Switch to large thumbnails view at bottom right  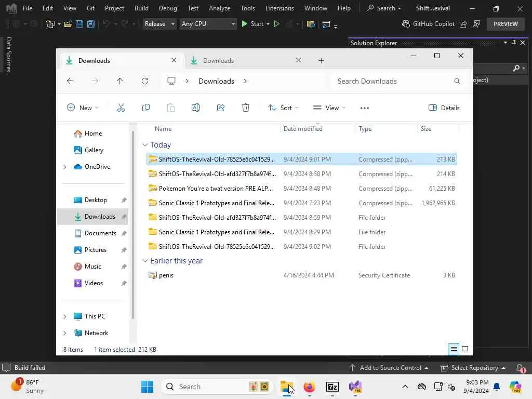point(465,350)
